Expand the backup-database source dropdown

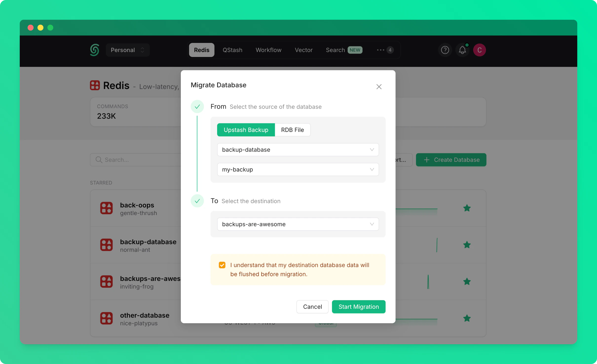(x=298, y=150)
